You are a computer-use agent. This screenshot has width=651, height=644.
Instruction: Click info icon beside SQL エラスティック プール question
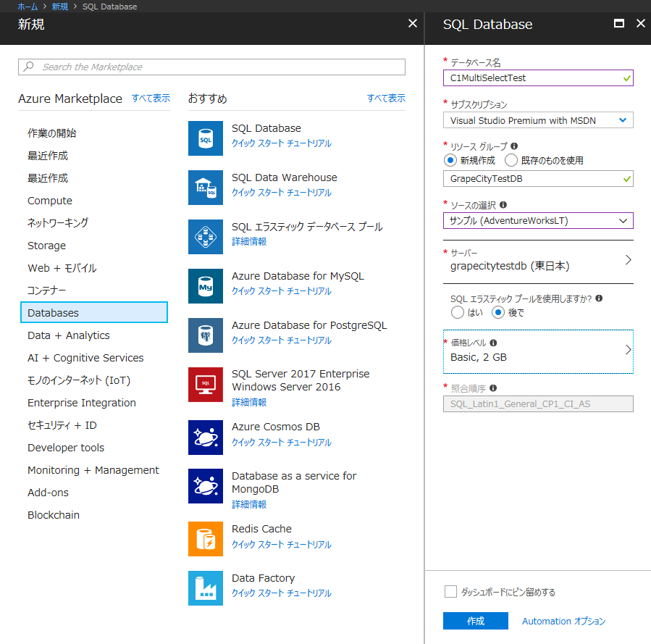[x=599, y=298]
